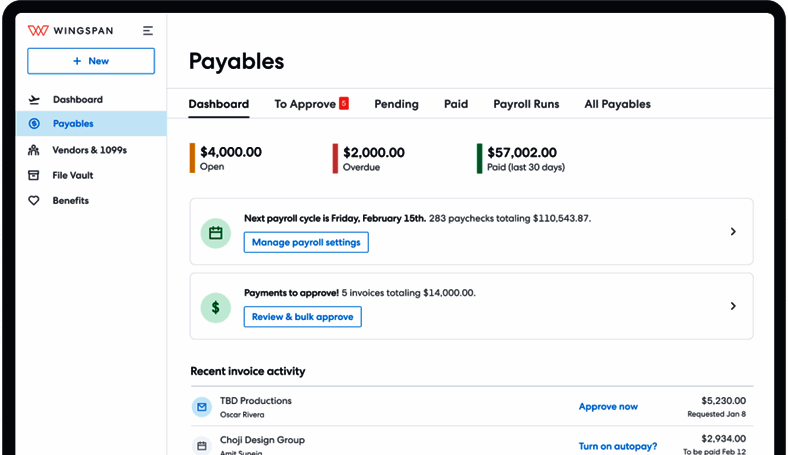
Task: Click the Wingspan logo icon
Action: 38,31
